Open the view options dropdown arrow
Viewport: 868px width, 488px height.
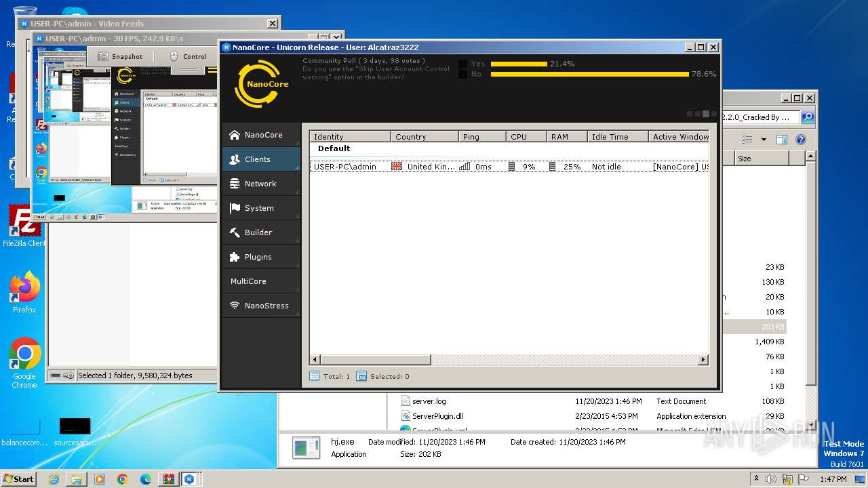point(764,140)
